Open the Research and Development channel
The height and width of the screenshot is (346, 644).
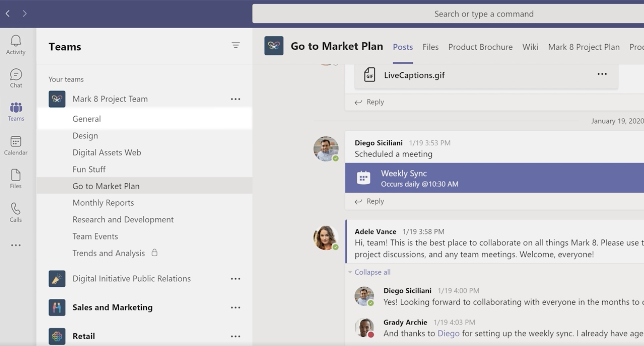(x=145, y=220)
